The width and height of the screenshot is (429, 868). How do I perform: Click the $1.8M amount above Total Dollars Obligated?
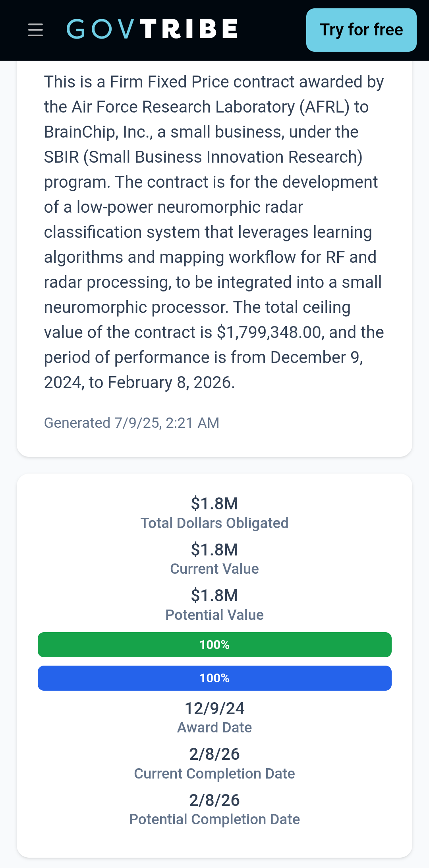[x=214, y=504]
